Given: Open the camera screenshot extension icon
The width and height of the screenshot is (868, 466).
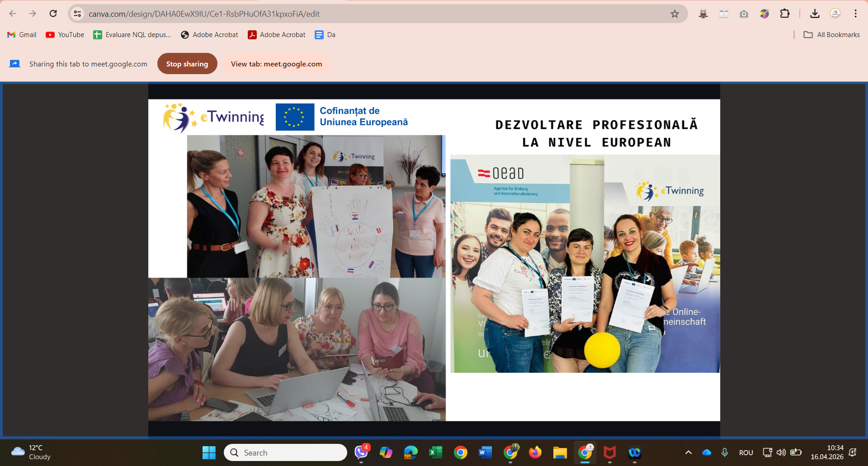Looking at the screenshot, I should (x=744, y=14).
